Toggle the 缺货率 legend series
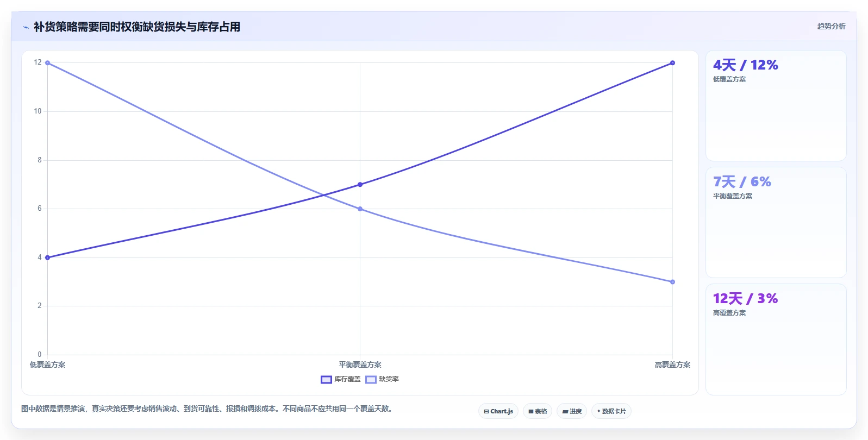The height and width of the screenshot is (440, 868). (382, 379)
